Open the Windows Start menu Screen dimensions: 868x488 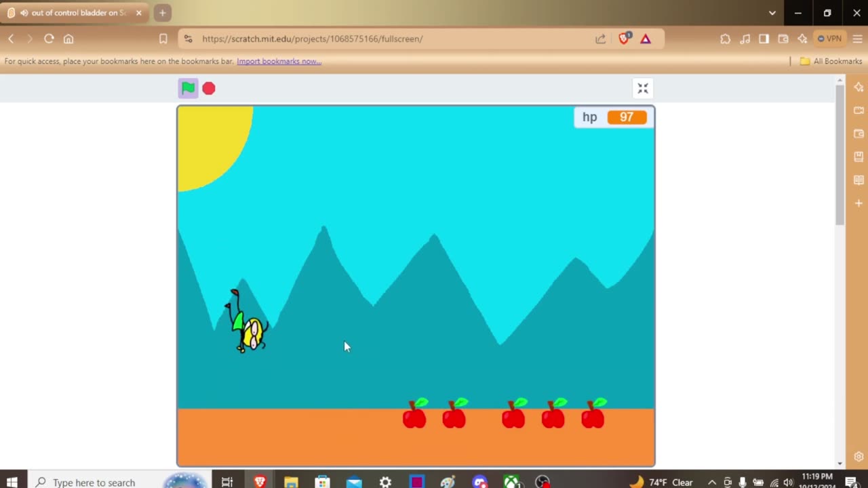click(x=12, y=482)
